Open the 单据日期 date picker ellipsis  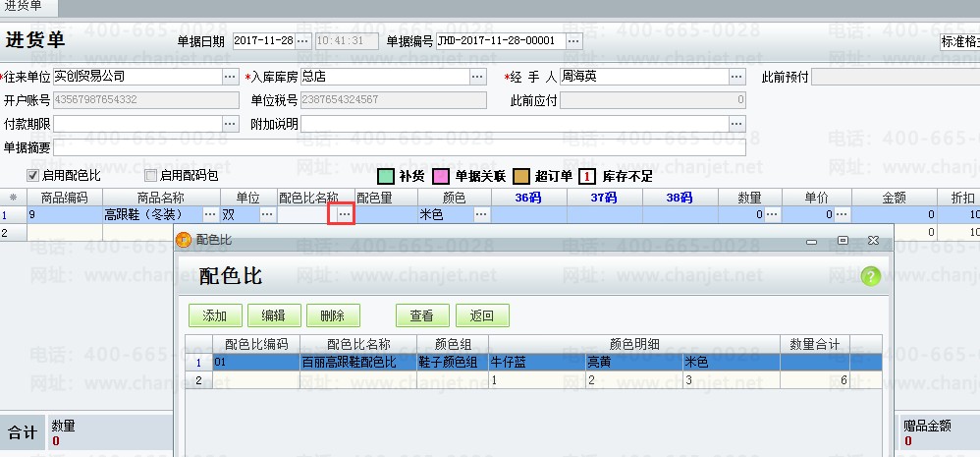(301, 41)
